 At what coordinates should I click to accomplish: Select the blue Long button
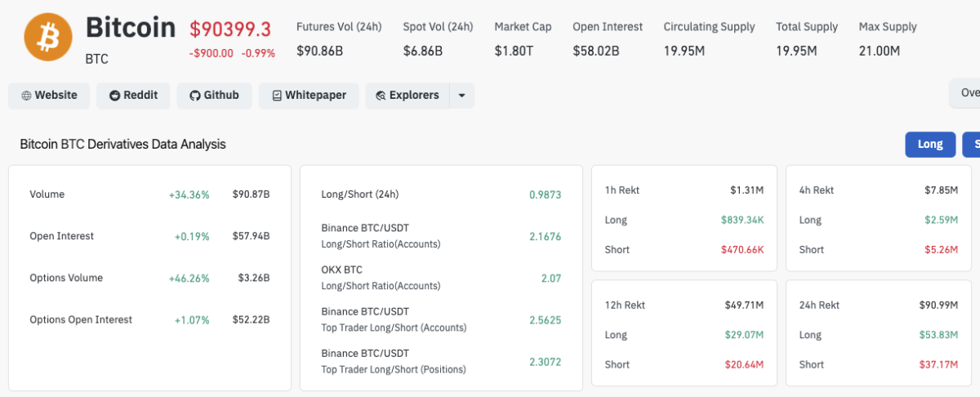click(x=929, y=144)
